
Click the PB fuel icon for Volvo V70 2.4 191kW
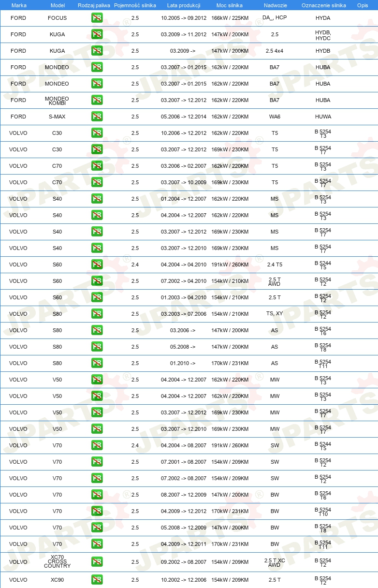point(97,445)
